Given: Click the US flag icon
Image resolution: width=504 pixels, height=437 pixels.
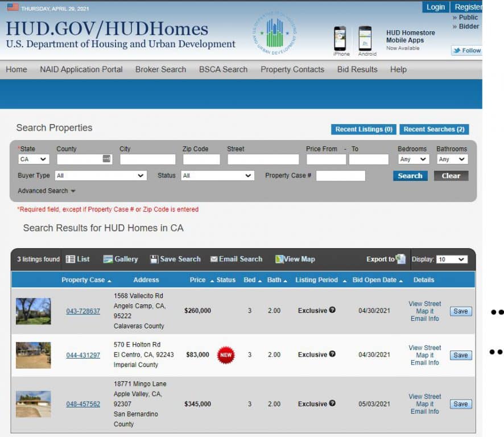Looking at the screenshot, I should tap(13, 7).
